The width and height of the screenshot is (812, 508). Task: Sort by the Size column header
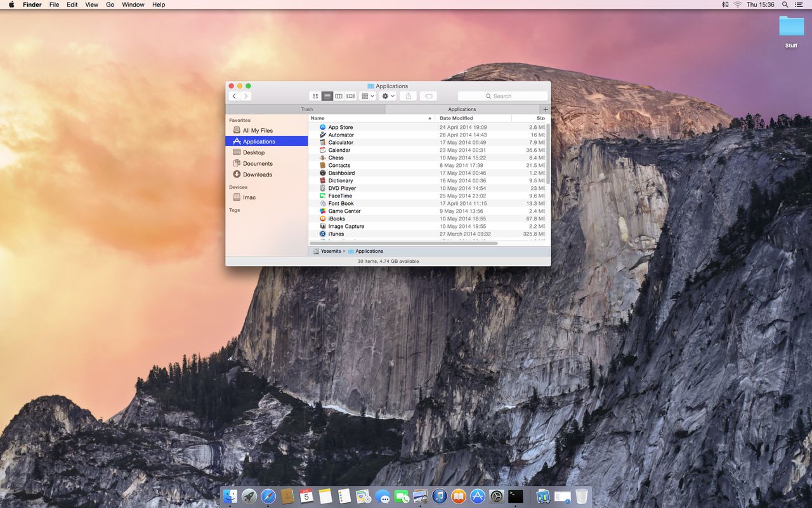point(531,118)
